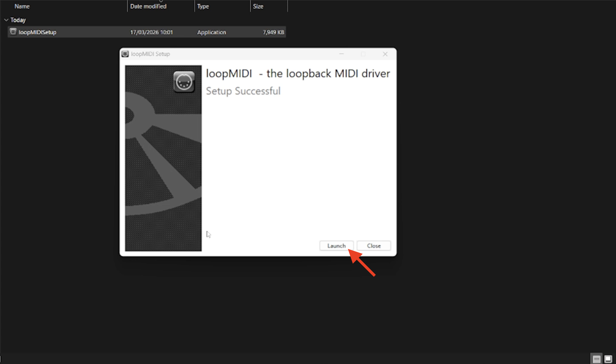Click the 7,949 KB size cell
This screenshot has width=616, height=364.
[x=273, y=32]
